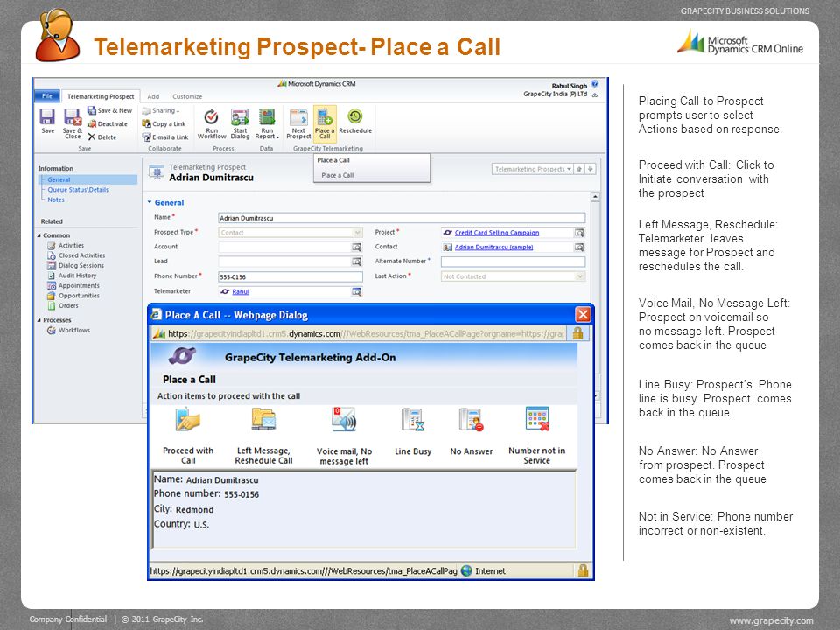Click the Save & Close icon
The height and width of the screenshot is (630, 840).
click(73, 123)
